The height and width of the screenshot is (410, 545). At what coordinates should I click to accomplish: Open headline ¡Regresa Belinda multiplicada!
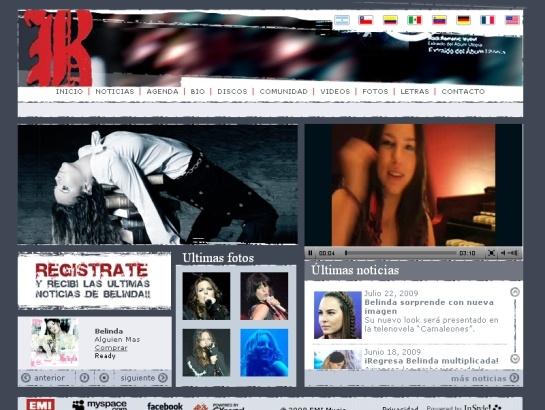[x=431, y=361]
